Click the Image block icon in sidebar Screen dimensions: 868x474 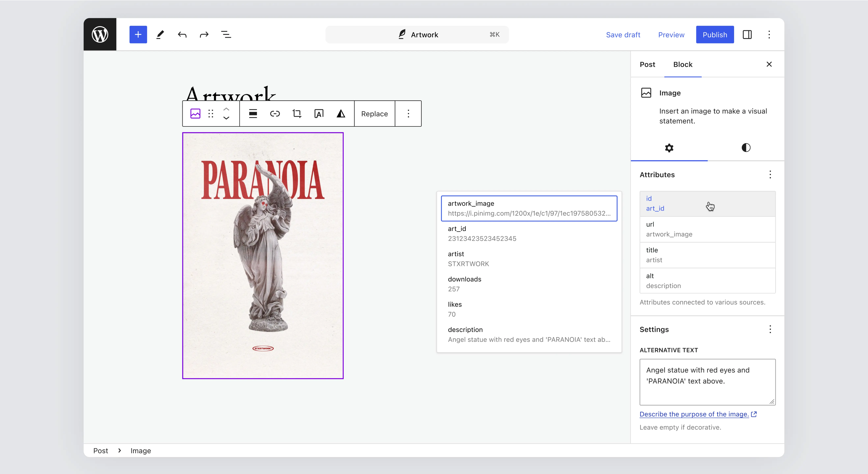646,93
